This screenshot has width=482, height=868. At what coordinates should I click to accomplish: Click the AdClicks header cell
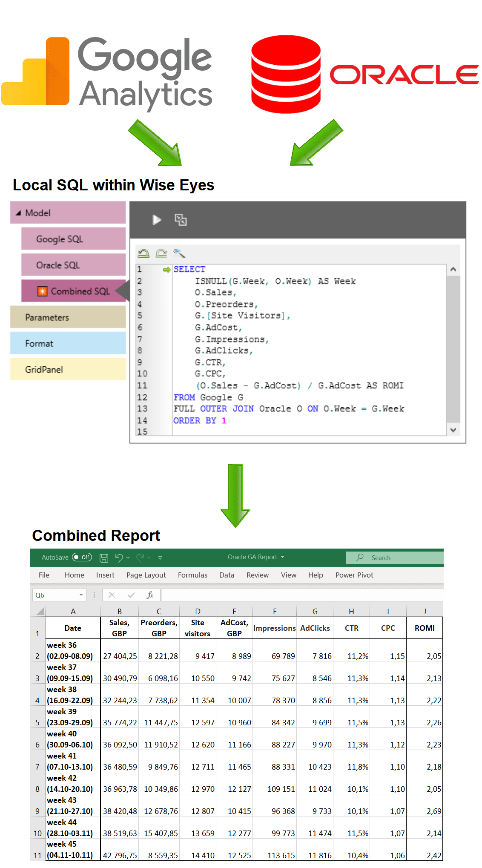(x=315, y=628)
